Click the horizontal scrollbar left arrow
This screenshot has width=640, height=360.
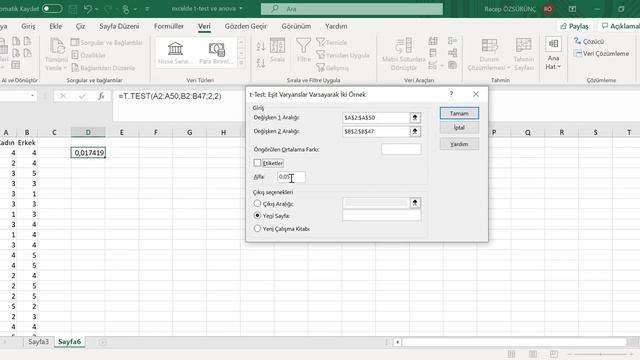pos(397,342)
